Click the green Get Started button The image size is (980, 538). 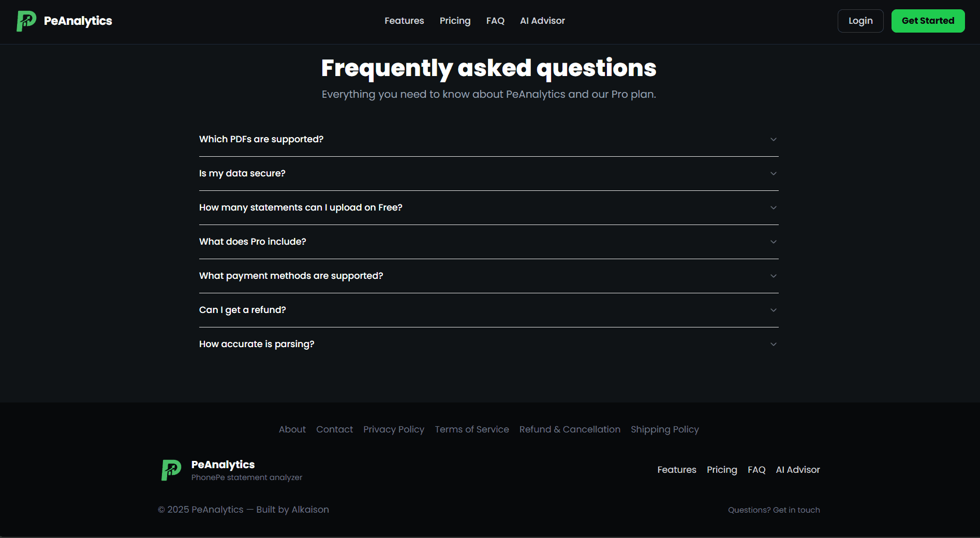pyautogui.click(x=927, y=21)
